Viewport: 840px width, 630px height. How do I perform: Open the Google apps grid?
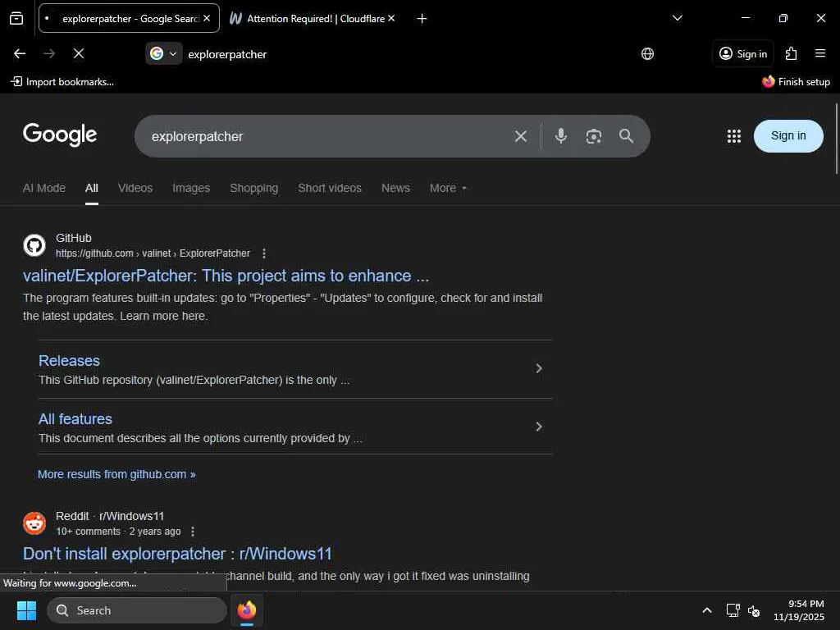[734, 136]
